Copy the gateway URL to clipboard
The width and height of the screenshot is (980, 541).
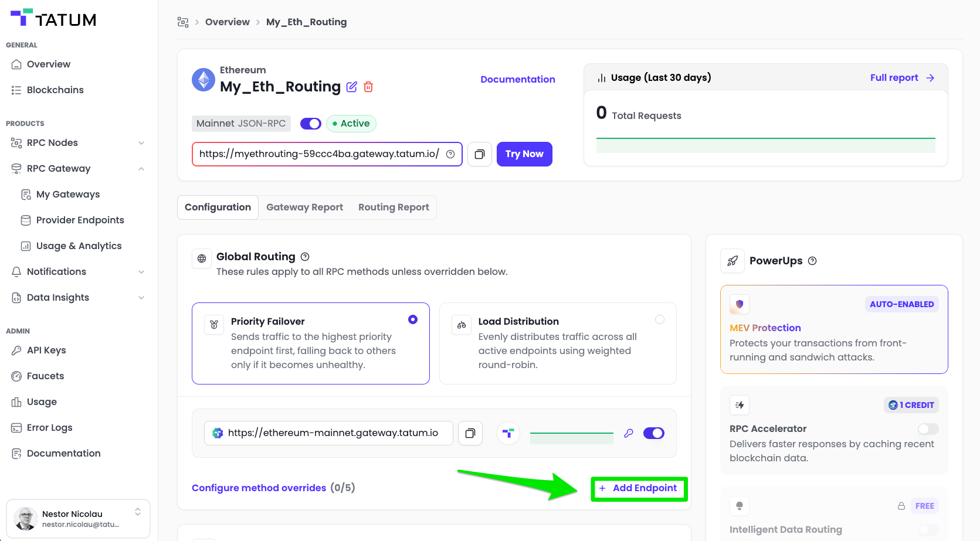click(x=480, y=154)
